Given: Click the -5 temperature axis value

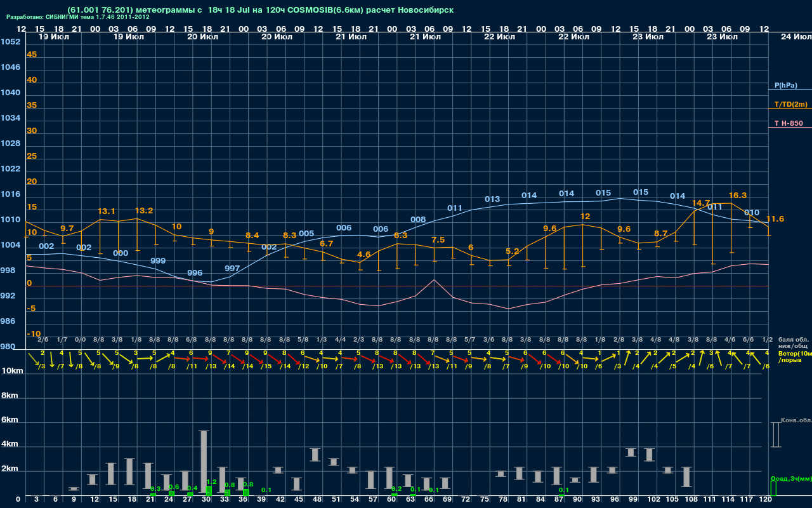Looking at the screenshot, I should (32, 309).
